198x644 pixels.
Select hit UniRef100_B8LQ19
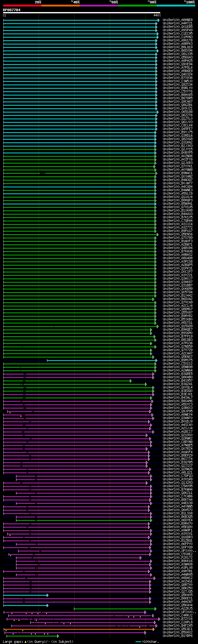[x=178, y=47]
